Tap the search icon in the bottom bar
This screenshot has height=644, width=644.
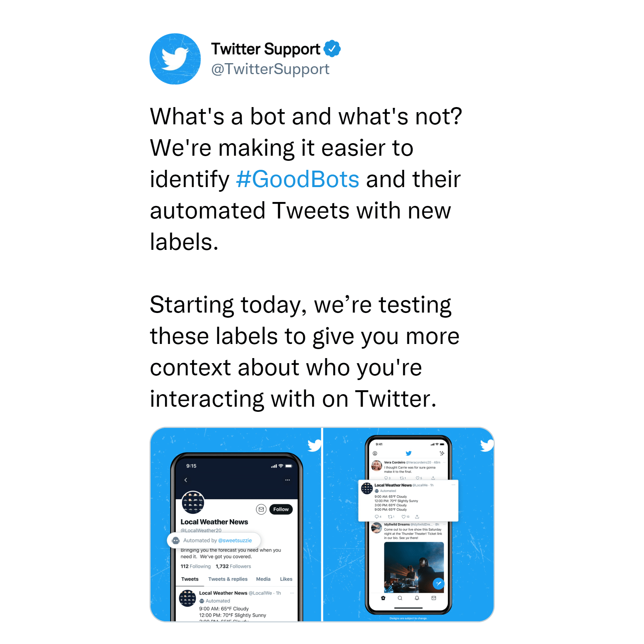[400, 598]
